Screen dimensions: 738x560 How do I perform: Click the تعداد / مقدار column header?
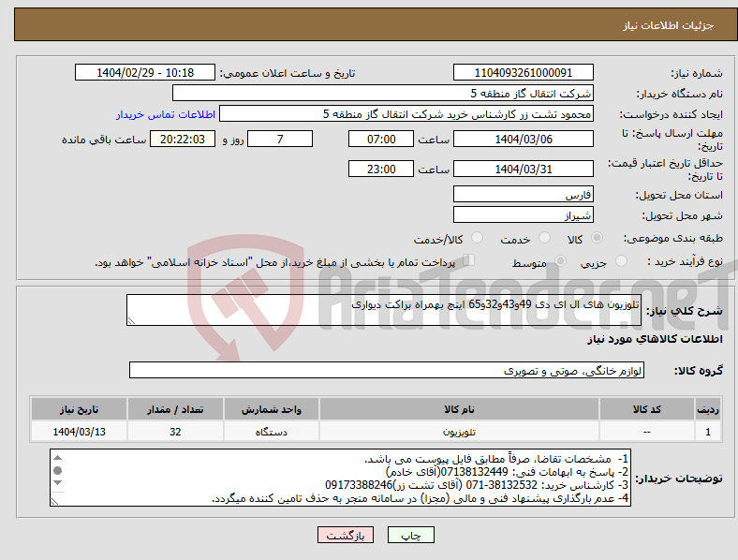175,409
